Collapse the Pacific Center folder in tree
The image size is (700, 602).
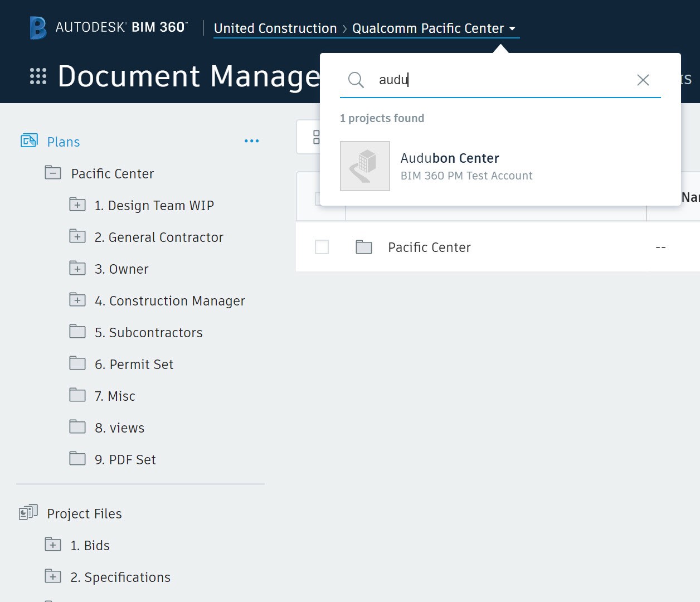(53, 173)
